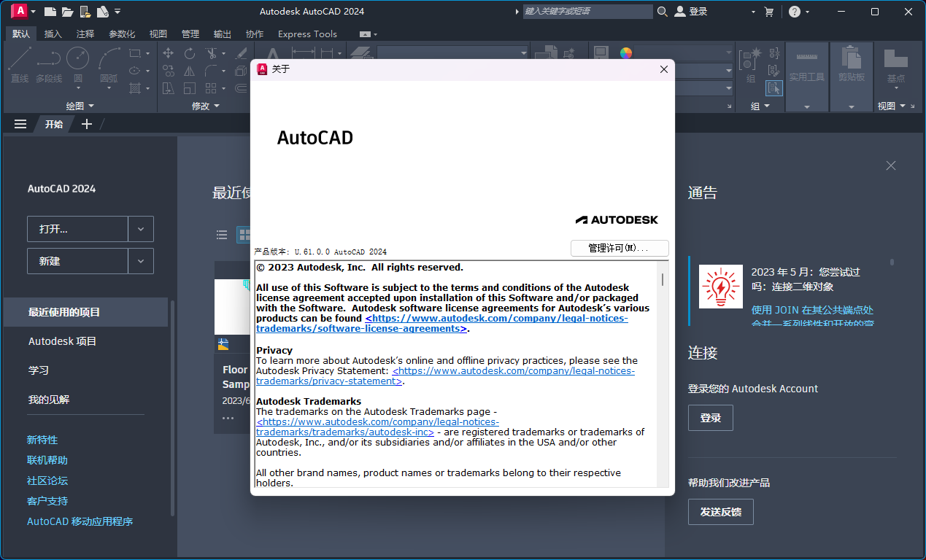Click Open from Web & Mobile icon
926x560 pixels.
(x=85, y=12)
